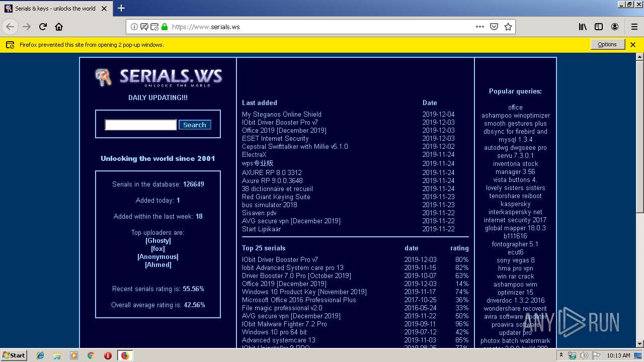
Task: Open the Ghosty uploader profile
Action: (x=158, y=240)
